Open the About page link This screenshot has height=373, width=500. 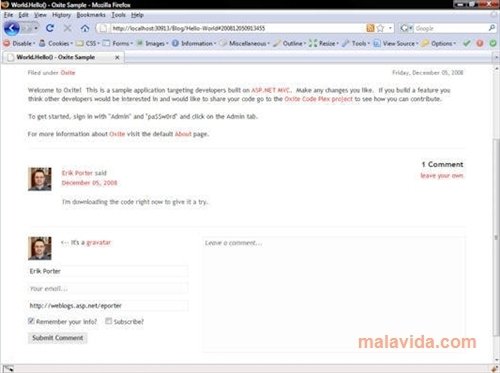pos(183,134)
